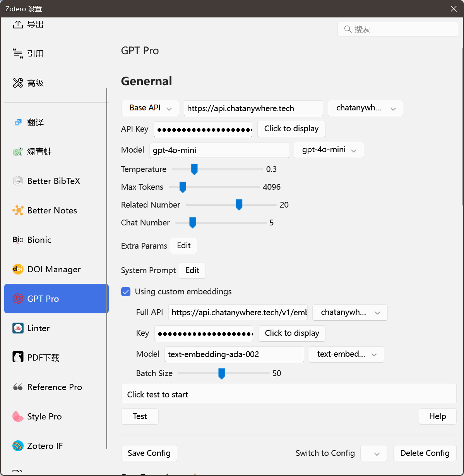Go to the 引用 cite section
The image size is (464, 476).
[x=35, y=54]
